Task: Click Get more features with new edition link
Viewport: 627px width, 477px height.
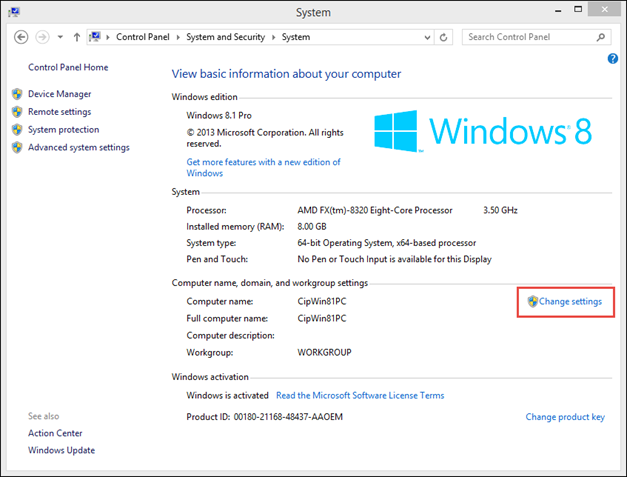Action: pos(263,168)
